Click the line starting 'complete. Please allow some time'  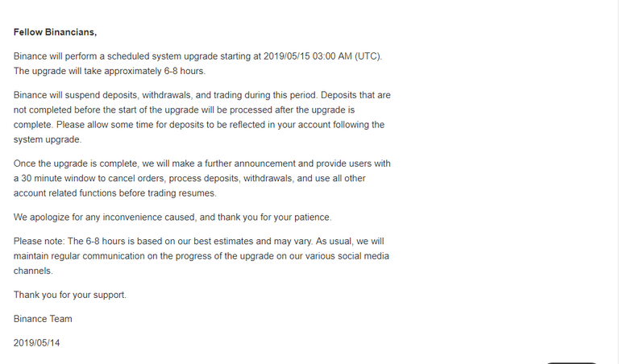pyautogui.click(x=199, y=125)
